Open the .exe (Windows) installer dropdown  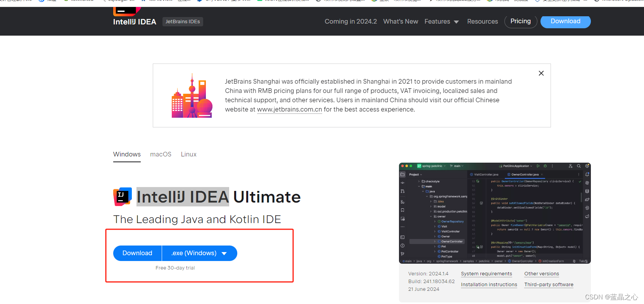pyautogui.click(x=199, y=253)
